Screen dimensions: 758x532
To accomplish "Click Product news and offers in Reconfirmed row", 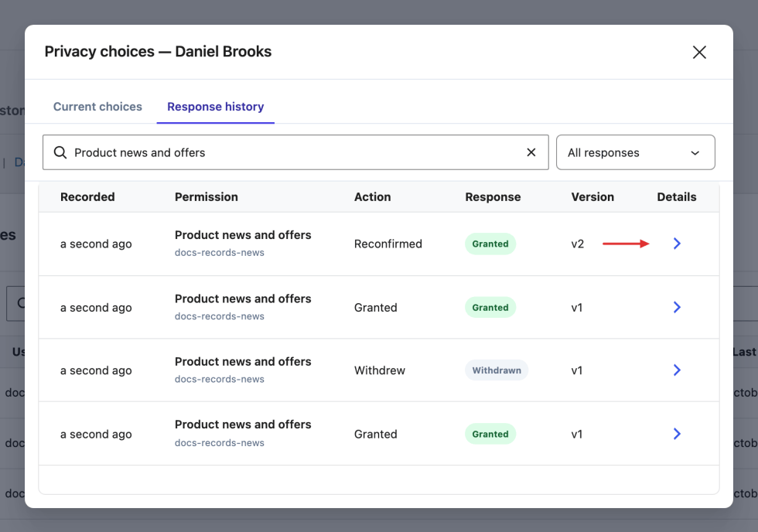I will 243,235.
